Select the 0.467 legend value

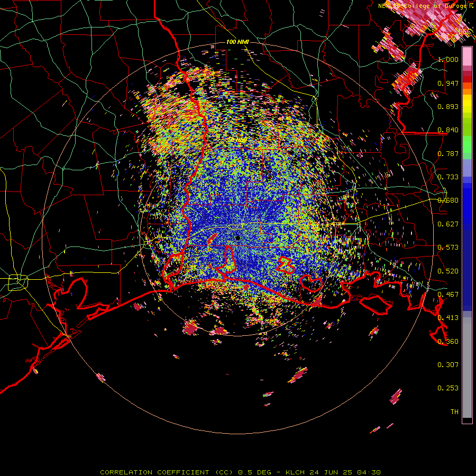coord(448,295)
